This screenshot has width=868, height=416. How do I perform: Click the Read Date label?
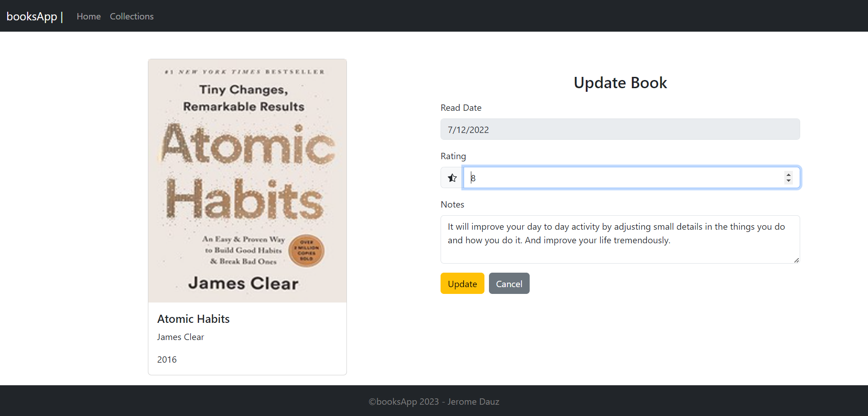coord(461,108)
